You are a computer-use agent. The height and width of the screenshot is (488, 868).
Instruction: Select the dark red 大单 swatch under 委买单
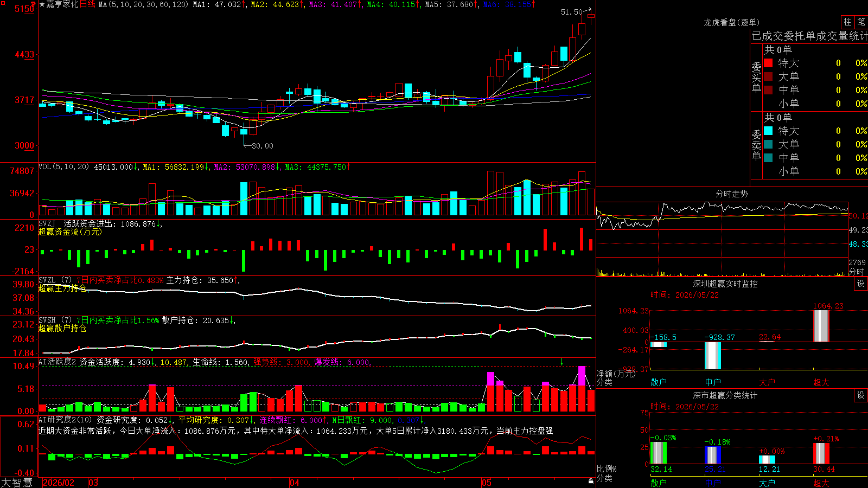(768, 76)
